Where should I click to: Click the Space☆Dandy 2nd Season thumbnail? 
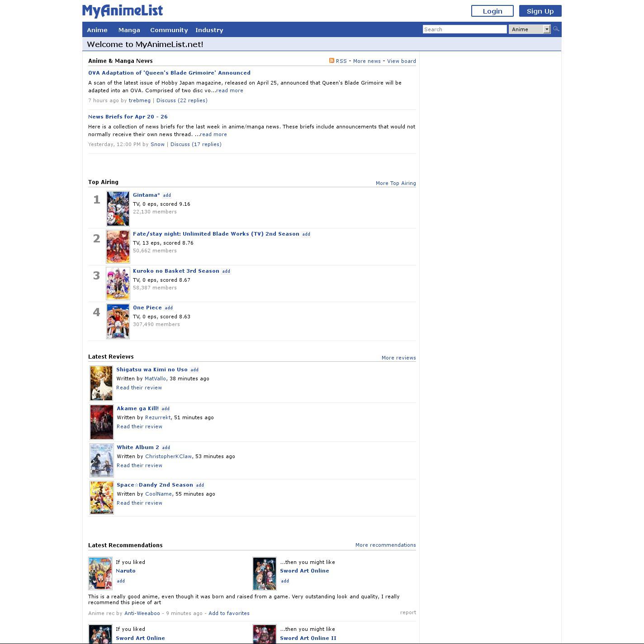tap(102, 497)
